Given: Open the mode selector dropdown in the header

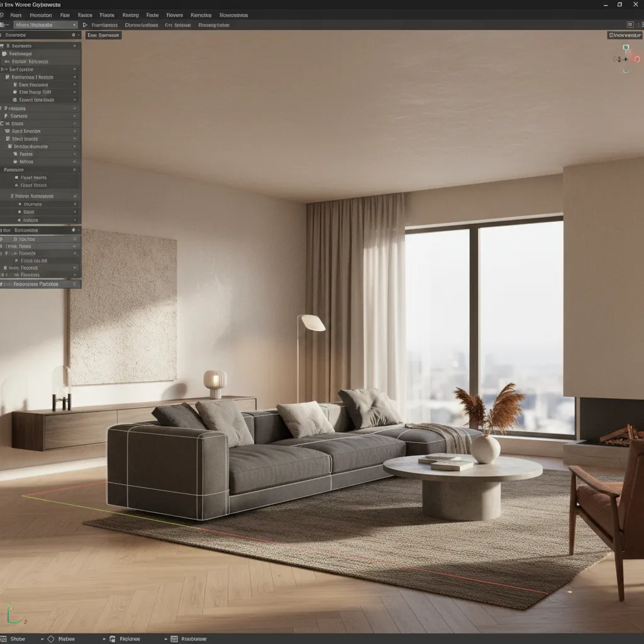Looking at the screenshot, I should [x=44, y=25].
